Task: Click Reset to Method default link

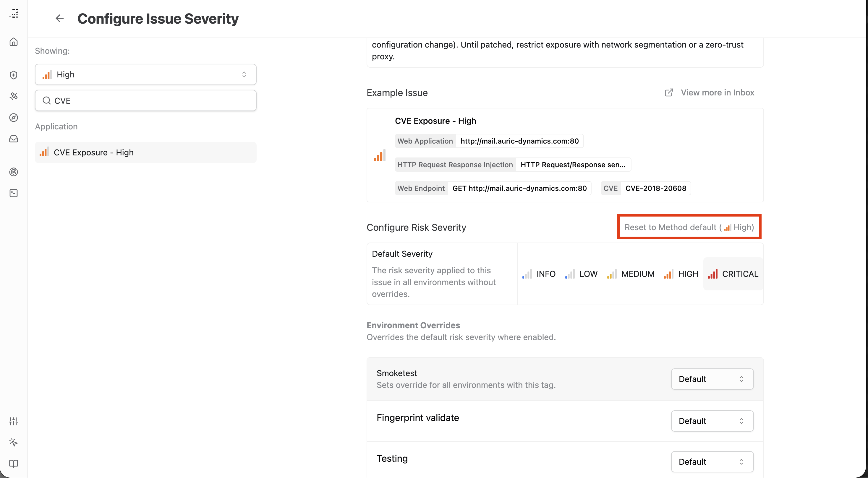Action: 689,227
